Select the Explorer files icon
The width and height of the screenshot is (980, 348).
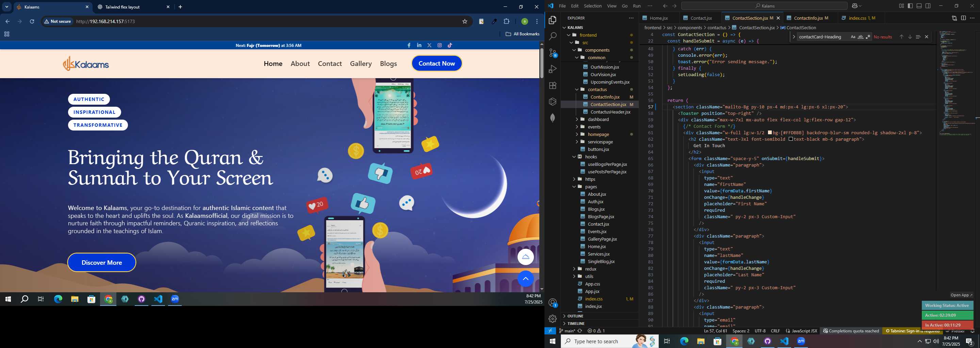click(x=553, y=20)
